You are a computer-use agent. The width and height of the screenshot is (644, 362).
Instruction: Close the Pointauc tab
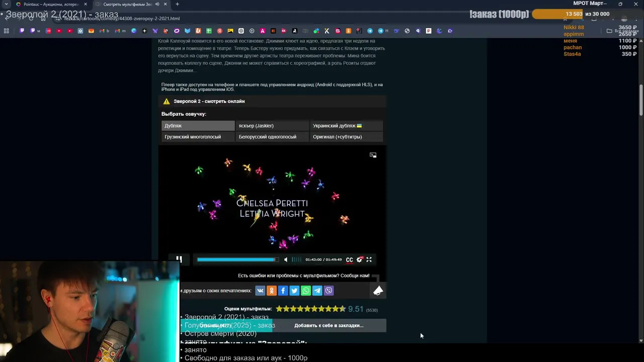(85, 4)
